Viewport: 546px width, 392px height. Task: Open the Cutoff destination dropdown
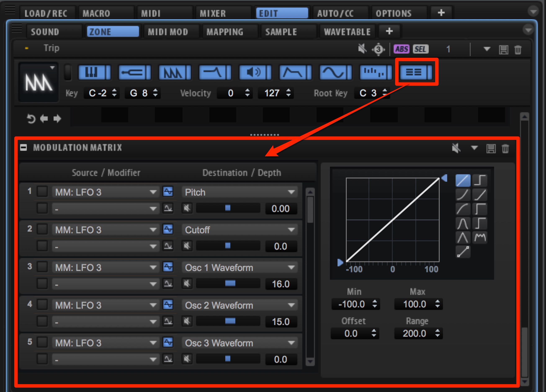[240, 230]
